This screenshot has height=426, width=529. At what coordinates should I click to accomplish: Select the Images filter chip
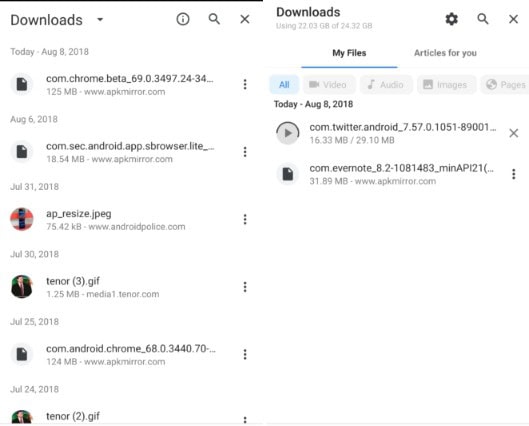[x=446, y=85]
